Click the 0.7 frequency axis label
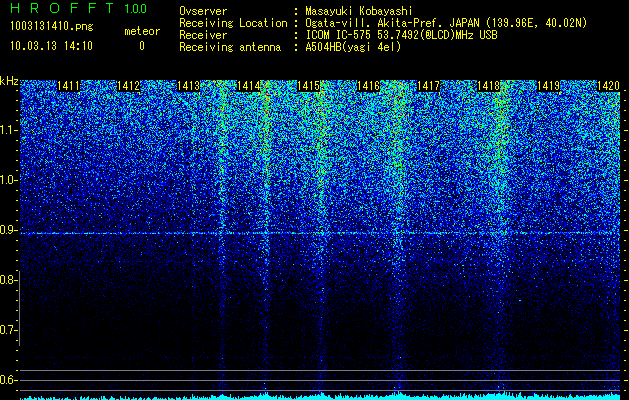 click(8, 330)
